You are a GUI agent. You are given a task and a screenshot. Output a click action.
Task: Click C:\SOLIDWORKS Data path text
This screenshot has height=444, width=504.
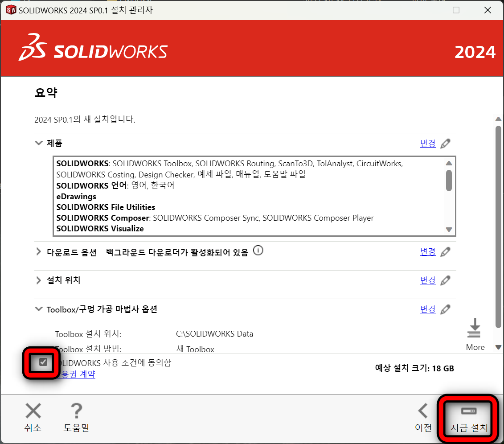[214, 334]
